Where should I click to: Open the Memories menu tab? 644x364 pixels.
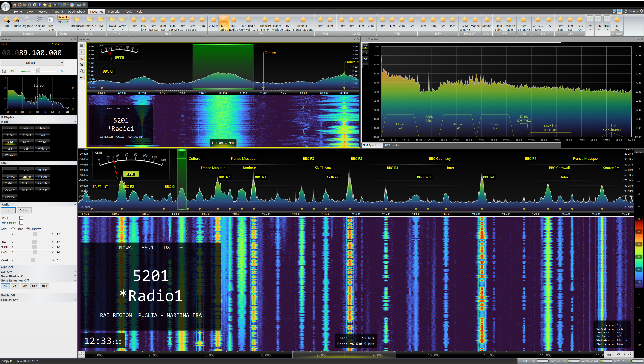(114, 12)
